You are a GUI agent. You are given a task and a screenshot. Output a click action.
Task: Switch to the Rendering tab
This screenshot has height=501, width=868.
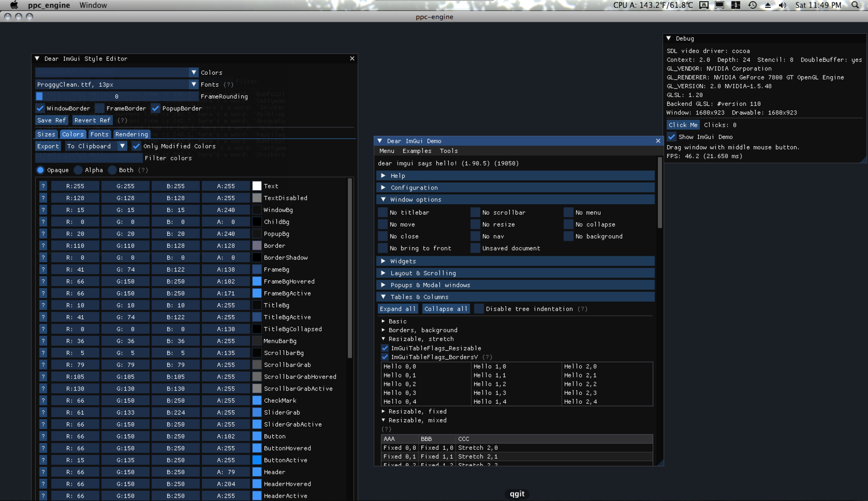point(132,134)
